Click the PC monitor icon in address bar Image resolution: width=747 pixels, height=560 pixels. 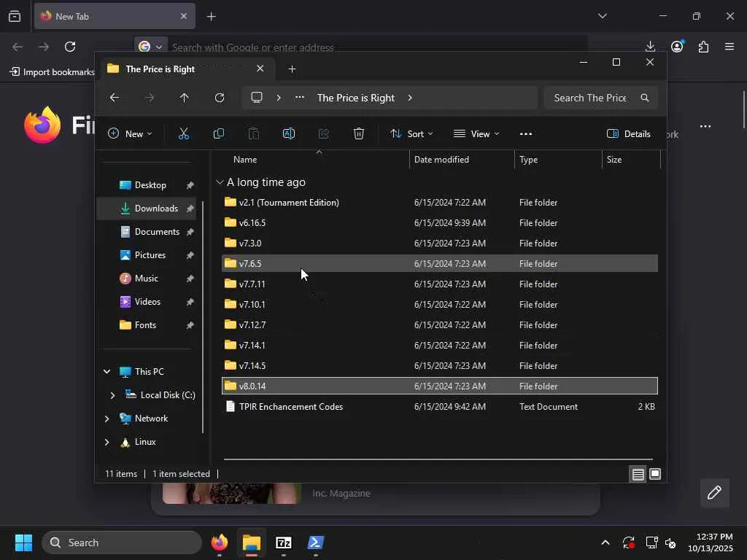[x=257, y=98]
